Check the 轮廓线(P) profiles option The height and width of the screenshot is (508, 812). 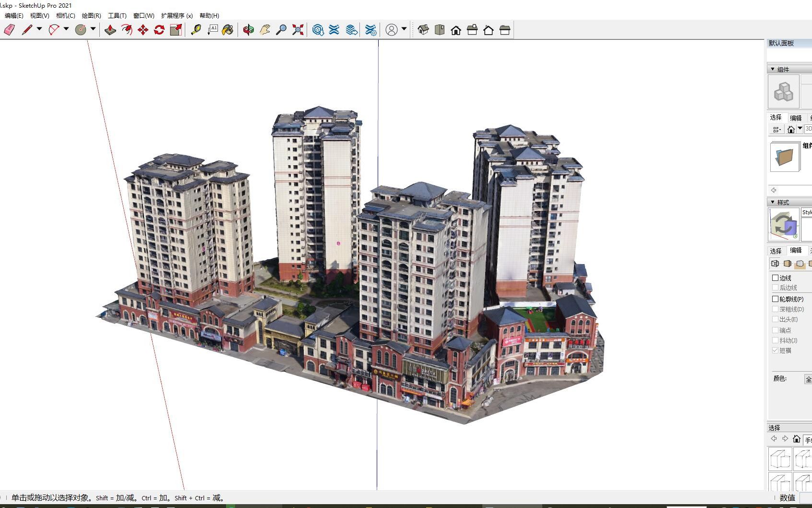pyautogui.click(x=776, y=299)
